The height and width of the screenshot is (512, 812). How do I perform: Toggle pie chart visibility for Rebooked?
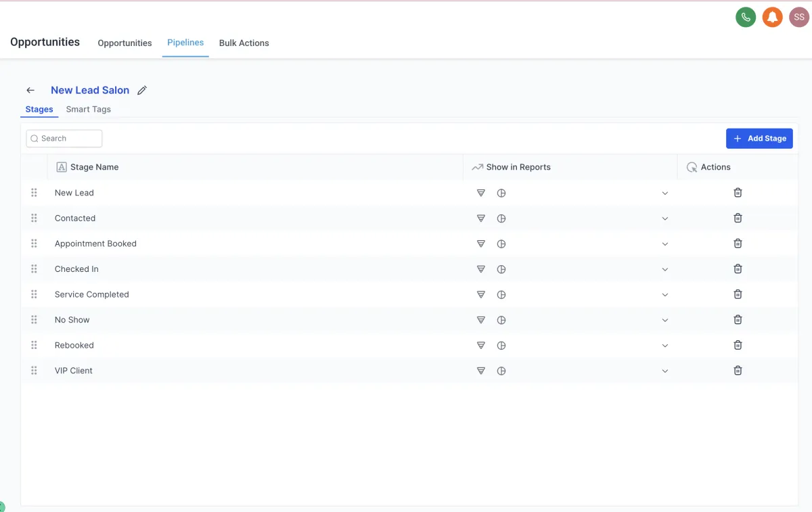pyautogui.click(x=501, y=345)
